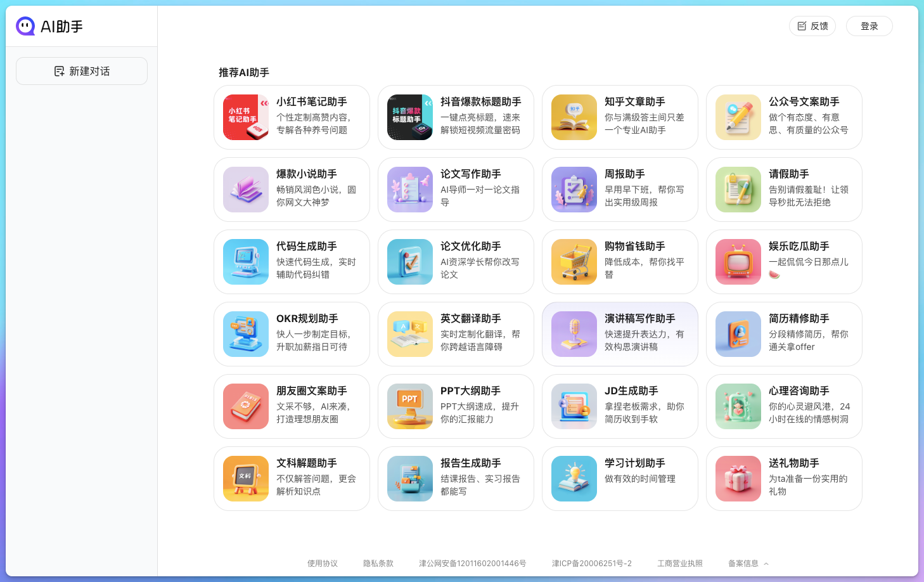Open the 公众号文案助手 pencil icon
This screenshot has width=924, height=582.
[x=738, y=117]
